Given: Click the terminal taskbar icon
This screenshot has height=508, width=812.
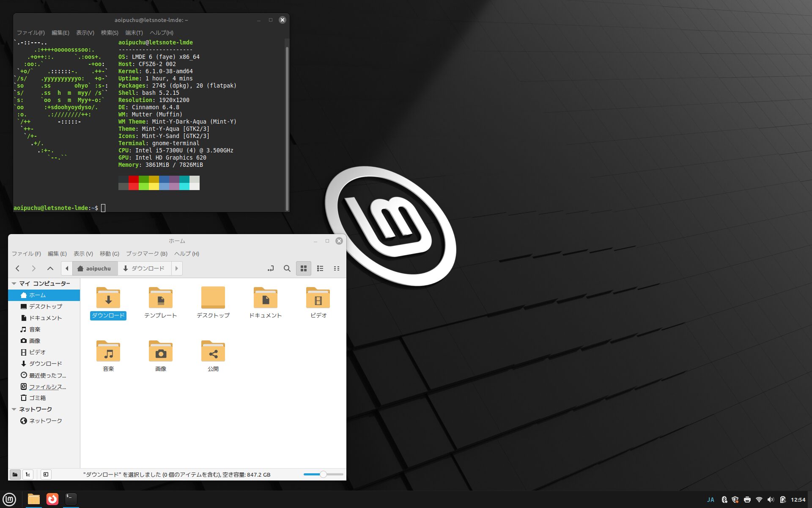Looking at the screenshot, I should 71,500.
